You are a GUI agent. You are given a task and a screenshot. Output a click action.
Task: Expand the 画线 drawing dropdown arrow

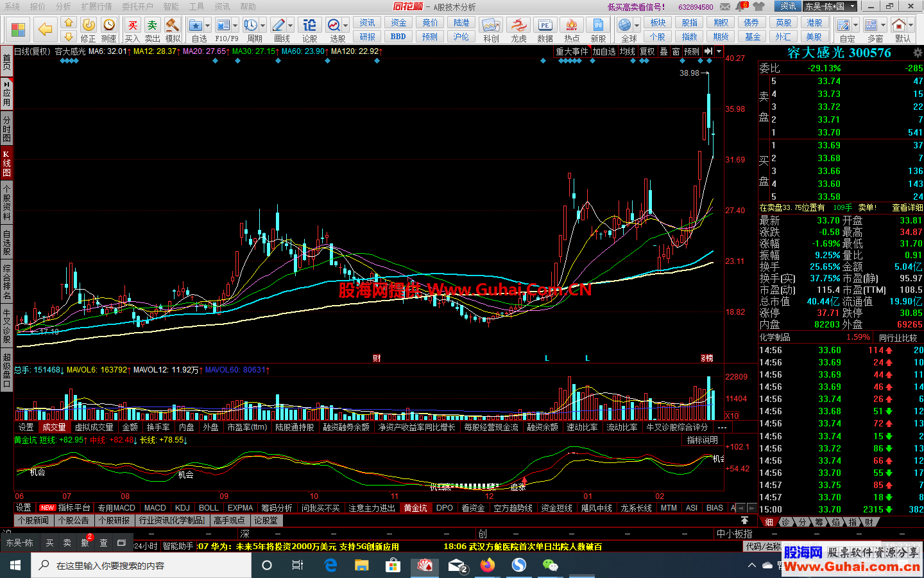(x=291, y=26)
